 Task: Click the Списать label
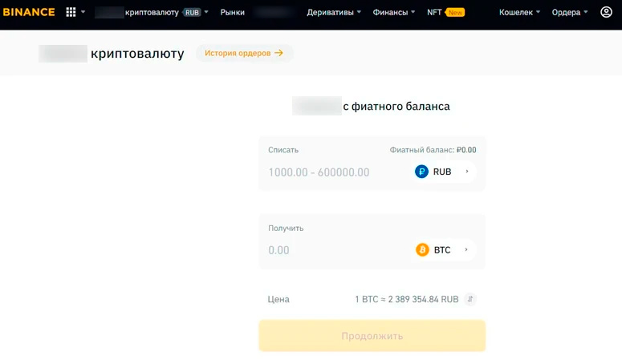tap(283, 150)
